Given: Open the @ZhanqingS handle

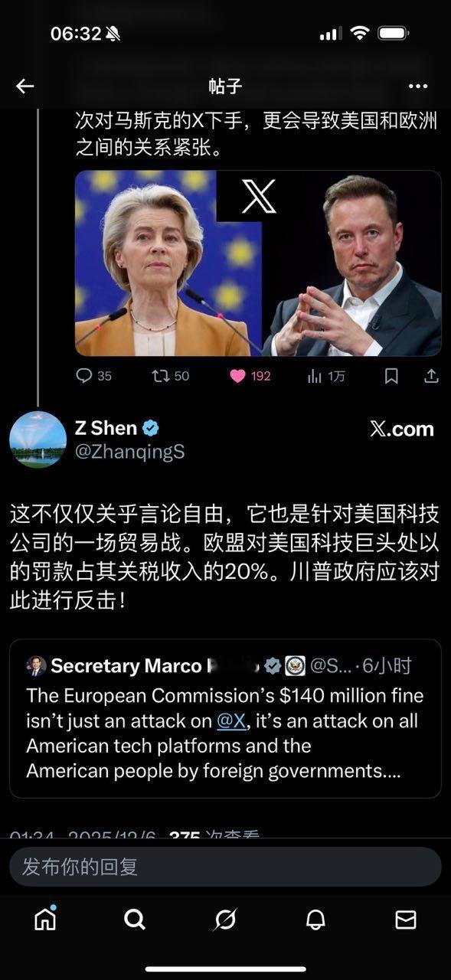Looking at the screenshot, I should 129,452.
